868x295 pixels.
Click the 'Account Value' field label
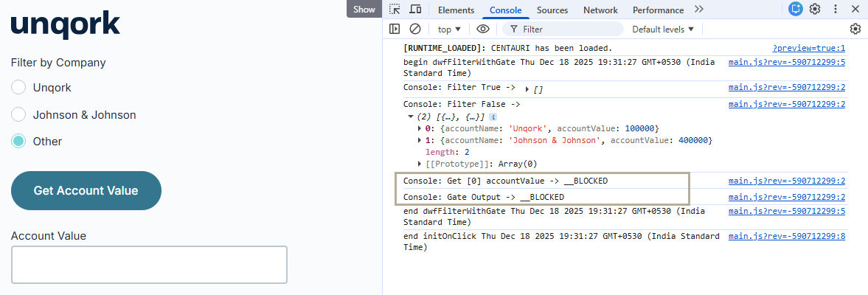(49, 236)
